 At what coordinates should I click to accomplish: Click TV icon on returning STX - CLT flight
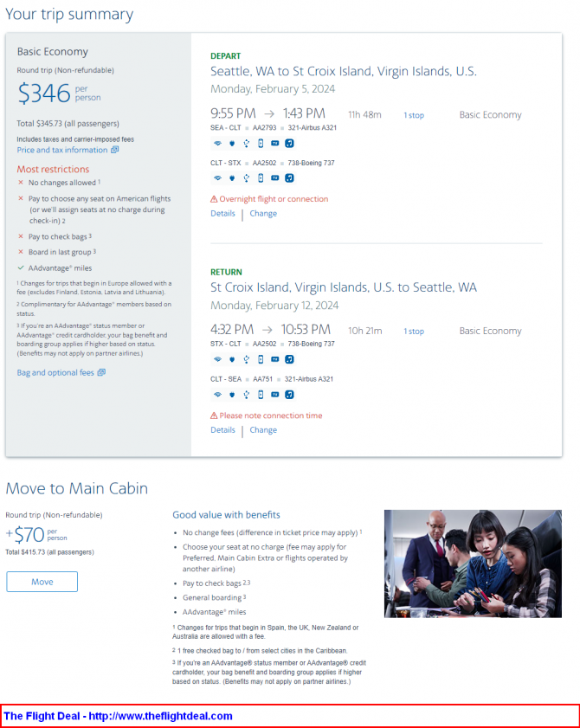275,359
